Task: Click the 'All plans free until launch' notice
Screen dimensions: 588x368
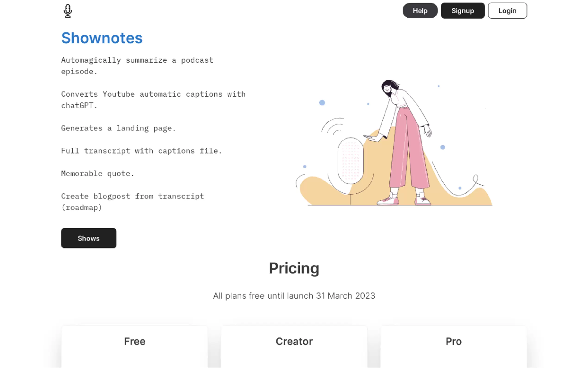Action: click(294, 296)
